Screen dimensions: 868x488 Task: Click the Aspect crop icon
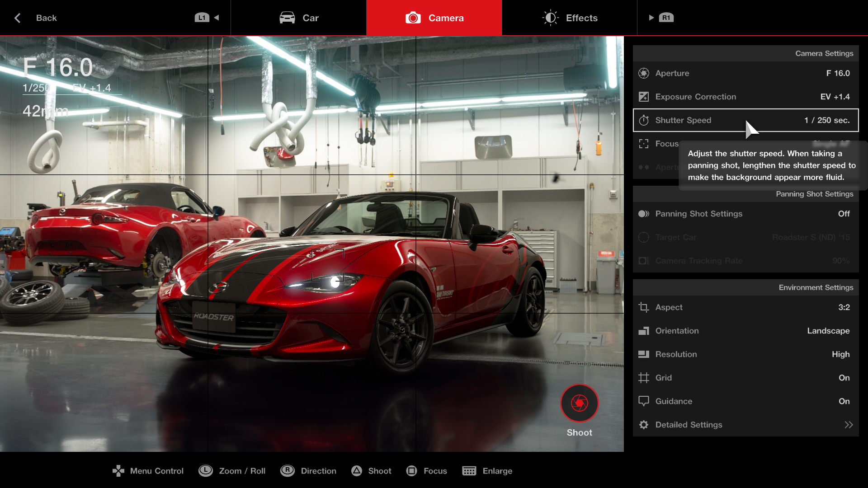(x=644, y=307)
